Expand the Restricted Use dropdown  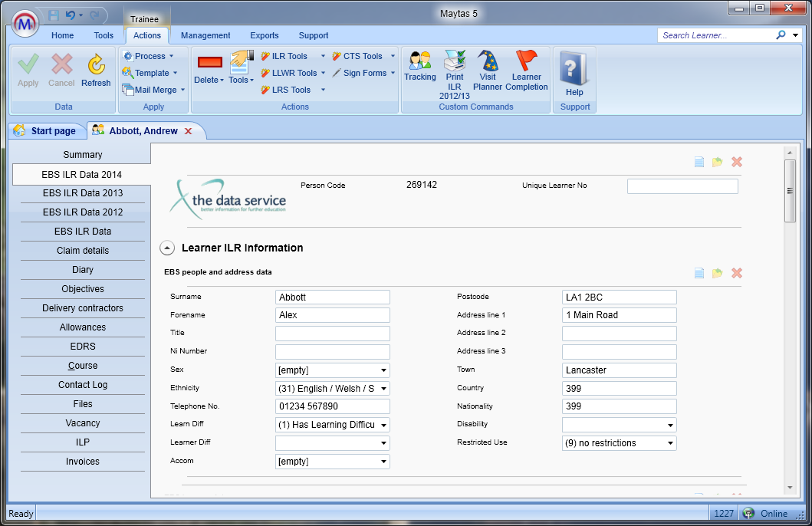(670, 443)
